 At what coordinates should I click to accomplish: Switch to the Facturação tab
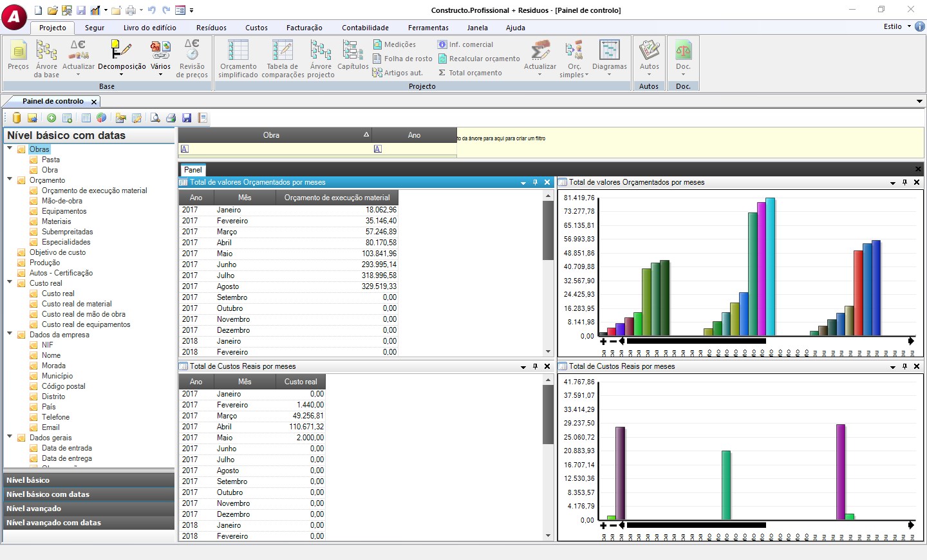pos(304,28)
